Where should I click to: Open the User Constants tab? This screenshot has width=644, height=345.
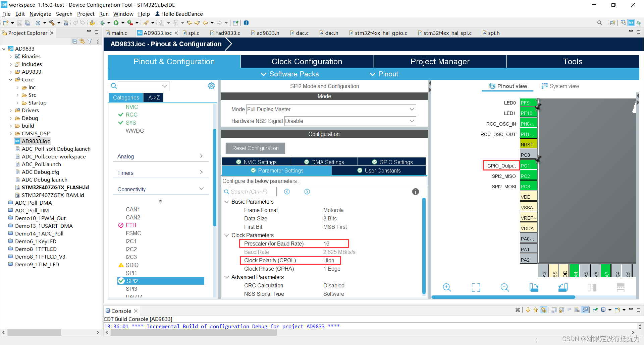[x=379, y=170]
